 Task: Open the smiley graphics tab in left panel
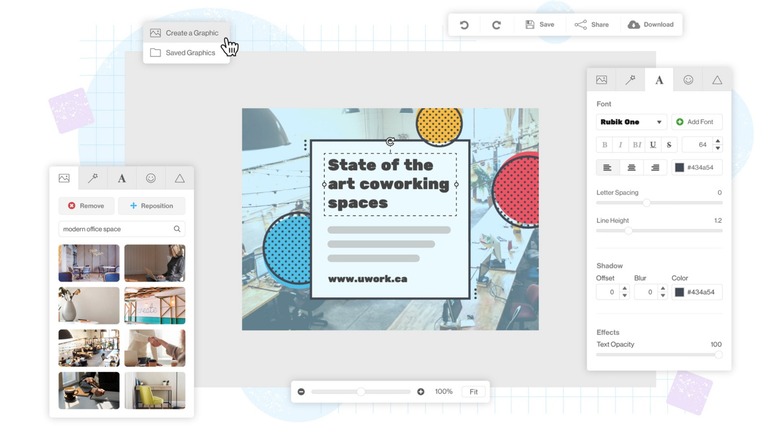click(151, 178)
